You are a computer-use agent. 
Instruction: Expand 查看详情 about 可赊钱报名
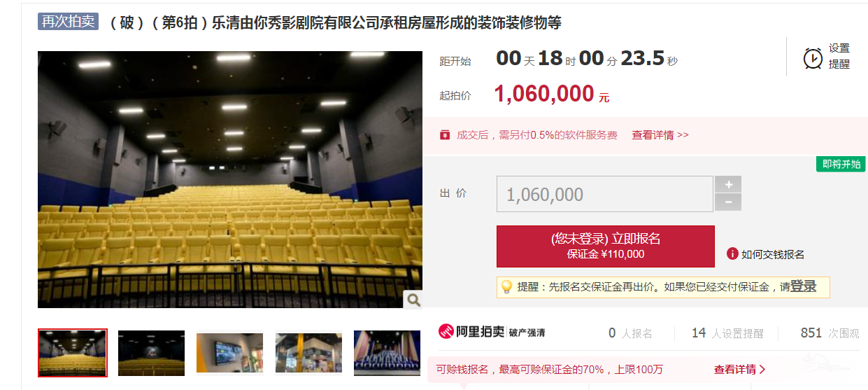point(740,369)
